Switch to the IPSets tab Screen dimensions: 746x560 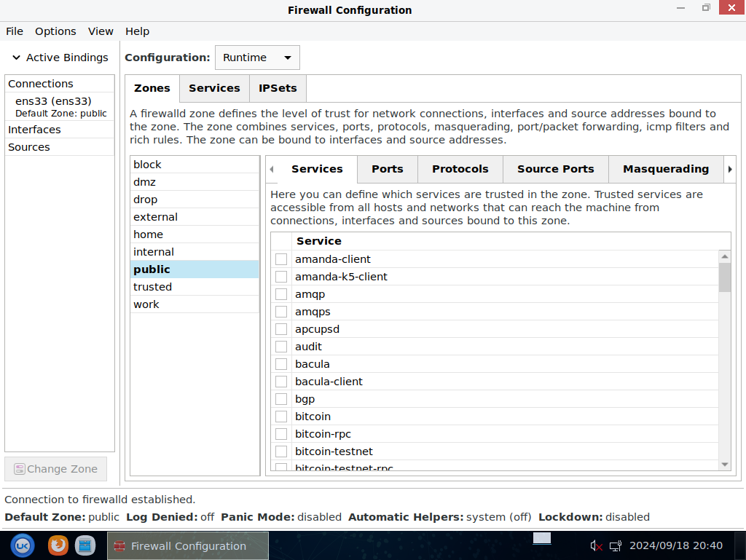coord(278,88)
